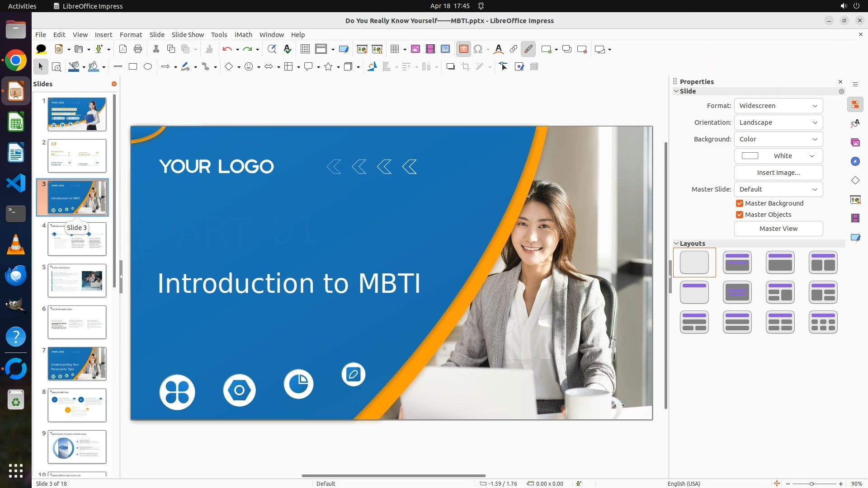Image resolution: width=868 pixels, height=488 pixels.
Task: Open Thunderbird from the Ubuntu dock
Action: [16, 275]
